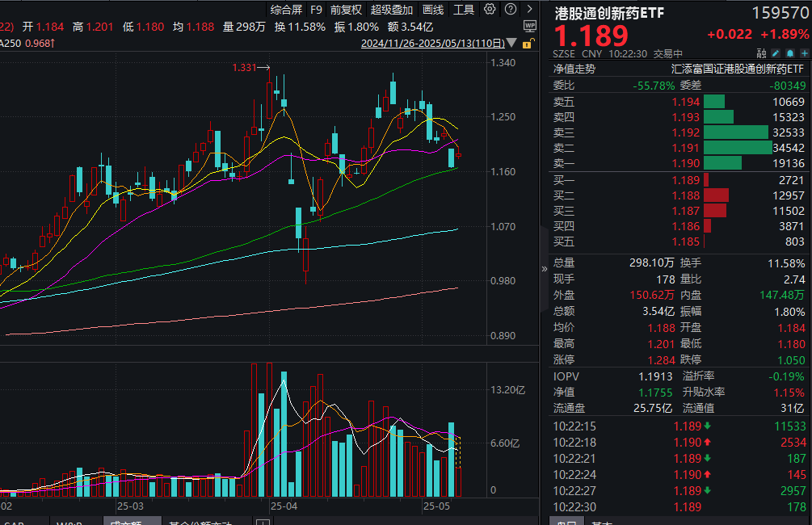The image size is (812, 525).
Task: Click the 融 margin trading icon
Action: coord(760,52)
